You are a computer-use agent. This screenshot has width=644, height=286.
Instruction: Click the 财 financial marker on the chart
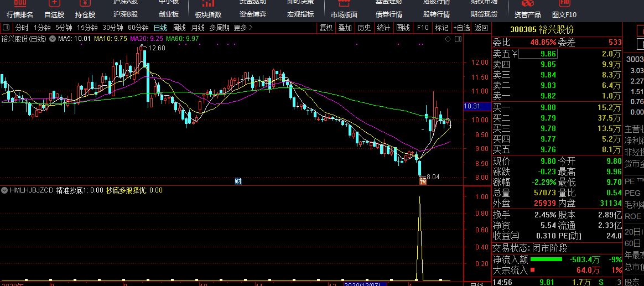click(x=238, y=181)
